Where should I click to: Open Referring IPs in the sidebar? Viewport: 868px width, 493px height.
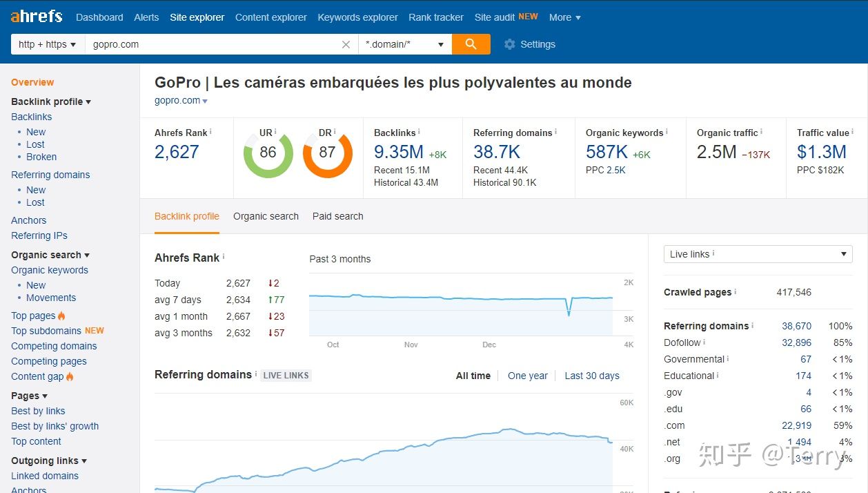[39, 235]
